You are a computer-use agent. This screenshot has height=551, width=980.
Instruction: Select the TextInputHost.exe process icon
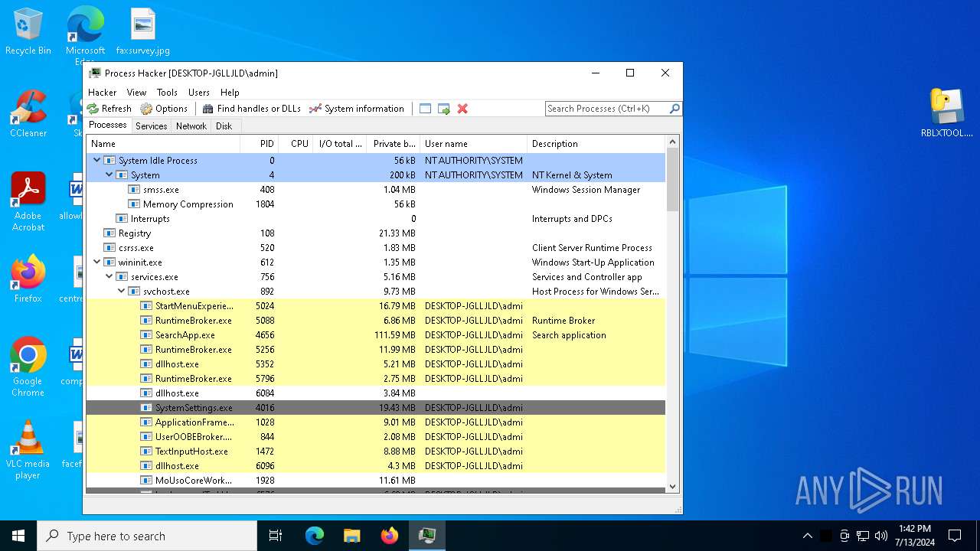tap(146, 452)
